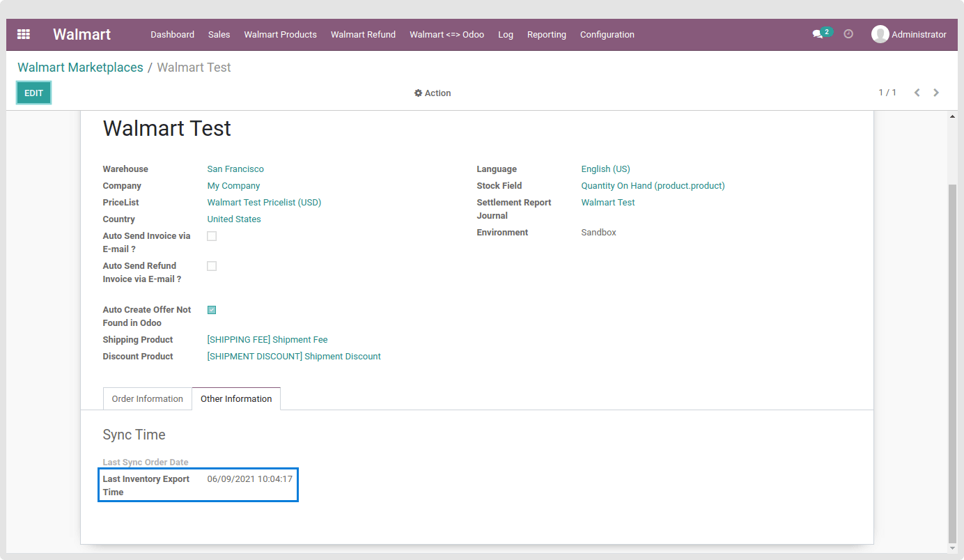
Task: Open the Log menu
Action: coord(506,34)
